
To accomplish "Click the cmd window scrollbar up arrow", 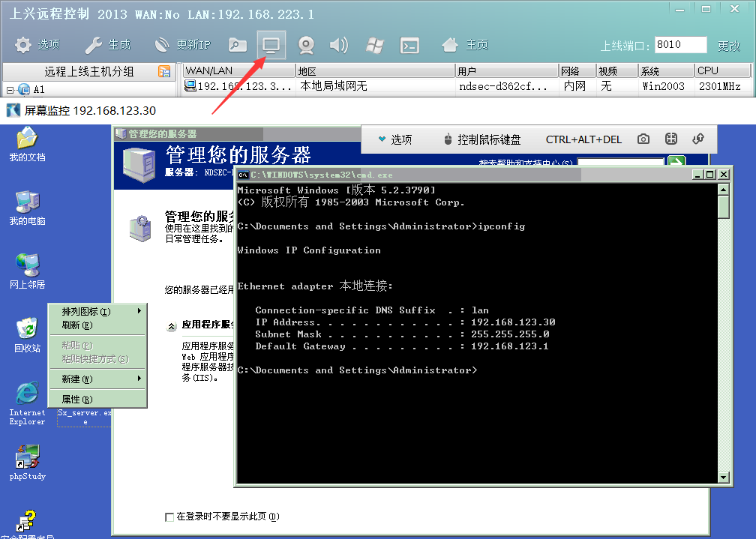I will point(723,190).
